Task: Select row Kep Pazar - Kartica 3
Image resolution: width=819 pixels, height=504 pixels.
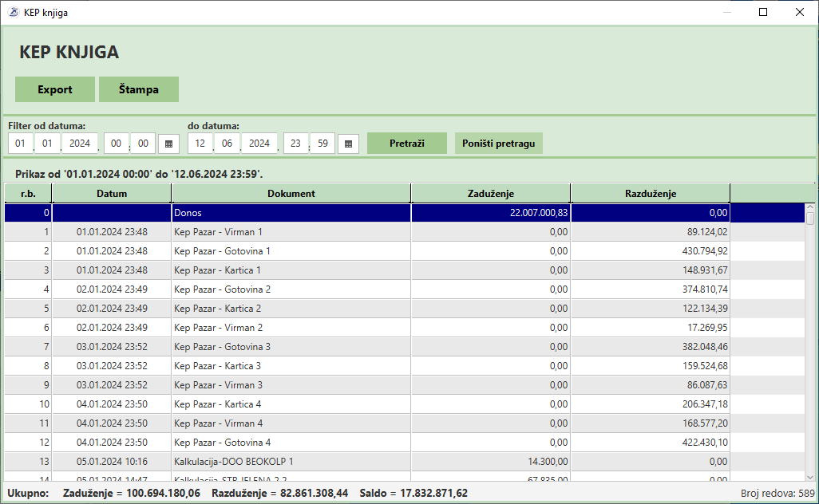Action: click(x=291, y=366)
